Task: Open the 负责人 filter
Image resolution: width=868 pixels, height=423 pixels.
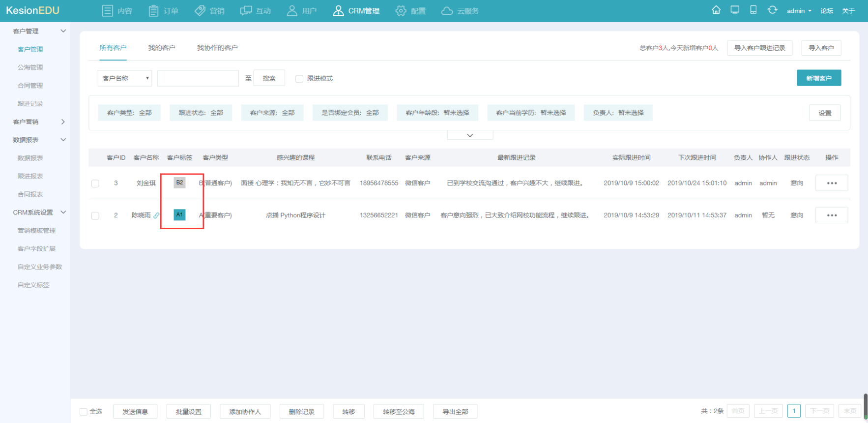Action: 618,113
